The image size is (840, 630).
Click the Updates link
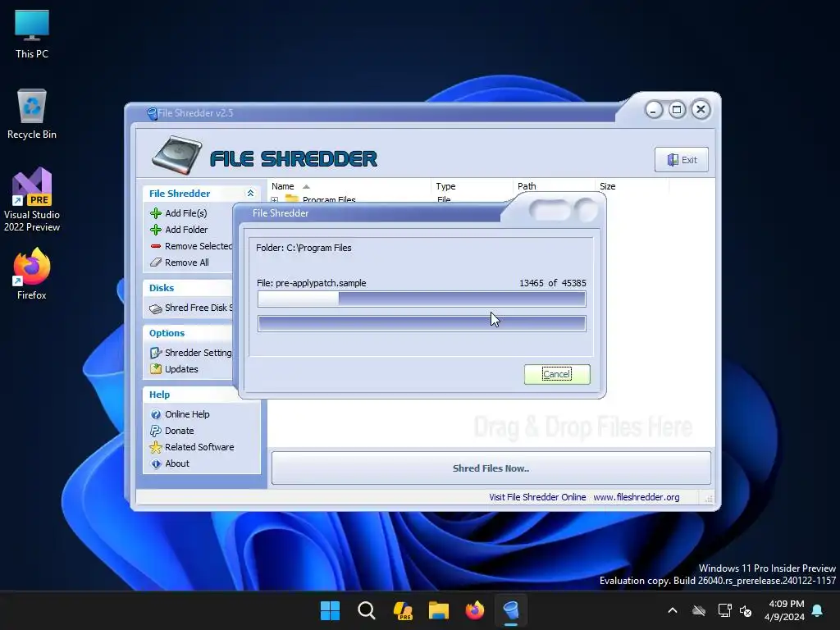(181, 369)
